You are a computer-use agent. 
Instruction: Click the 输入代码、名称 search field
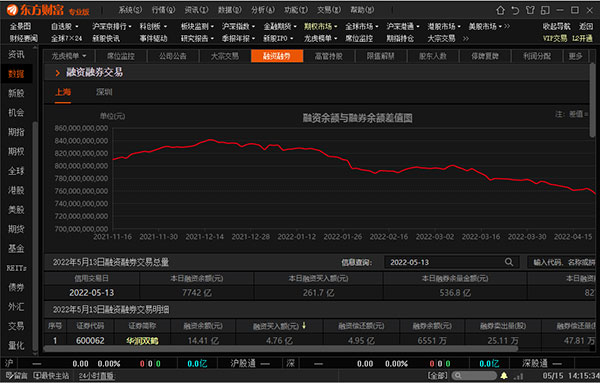click(x=562, y=262)
